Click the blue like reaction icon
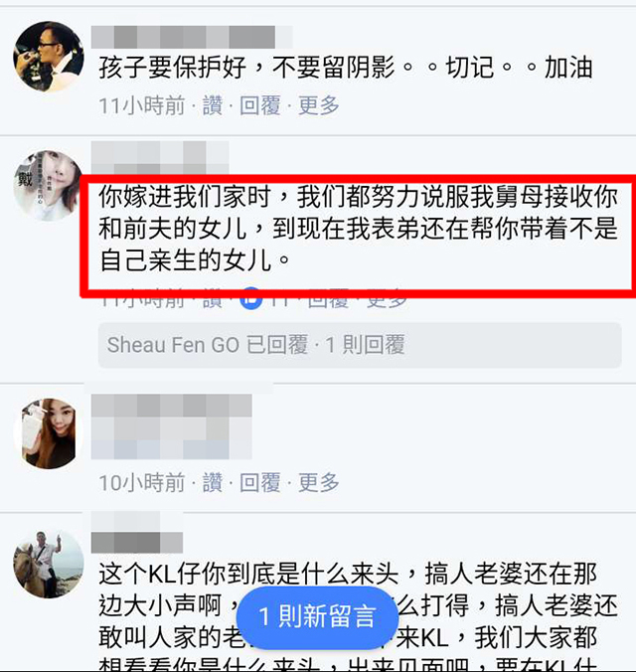 click(x=251, y=298)
